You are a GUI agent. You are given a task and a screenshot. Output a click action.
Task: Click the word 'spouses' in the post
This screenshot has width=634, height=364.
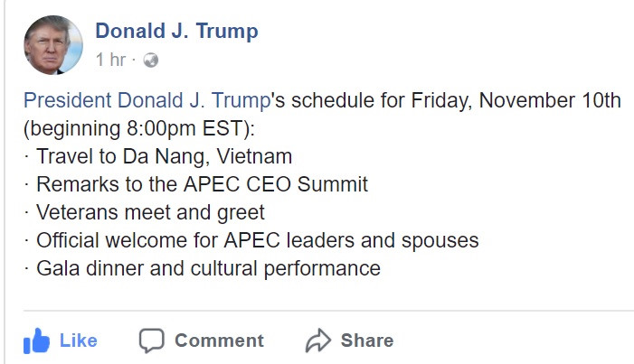(x=443, y=241)
